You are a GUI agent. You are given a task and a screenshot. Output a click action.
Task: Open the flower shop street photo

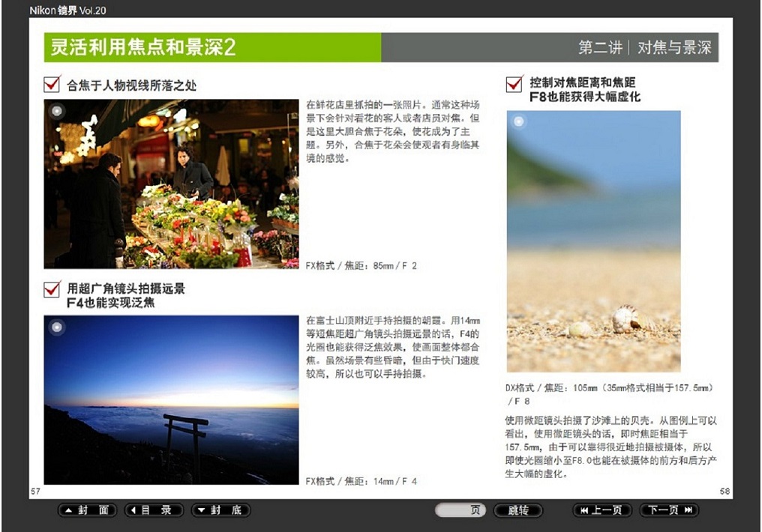[171, 184]
